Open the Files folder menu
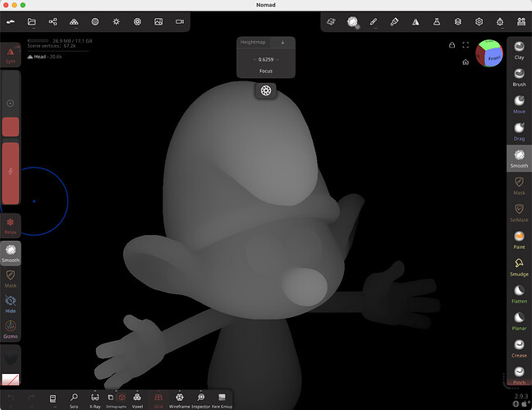Image resolution: width=532 pixels, height=410 pixels. click(x=31, y=21)
